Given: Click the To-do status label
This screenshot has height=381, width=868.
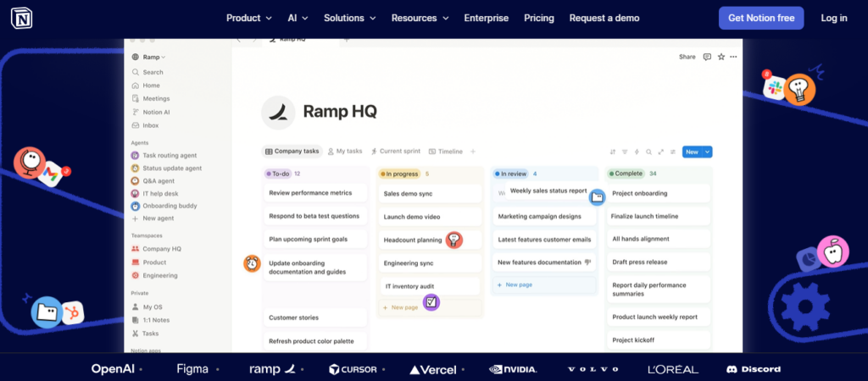Looking at the screenshot, I should pyautogui.click(x=278, y=174).
